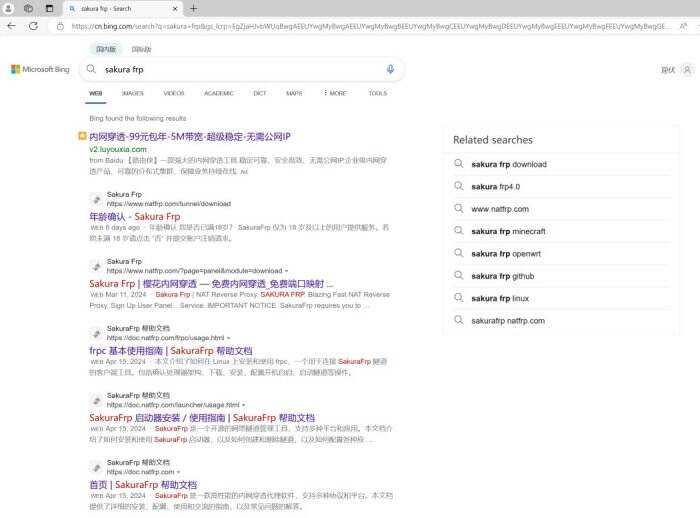Click favicon of 启动器安装 result

96,400
